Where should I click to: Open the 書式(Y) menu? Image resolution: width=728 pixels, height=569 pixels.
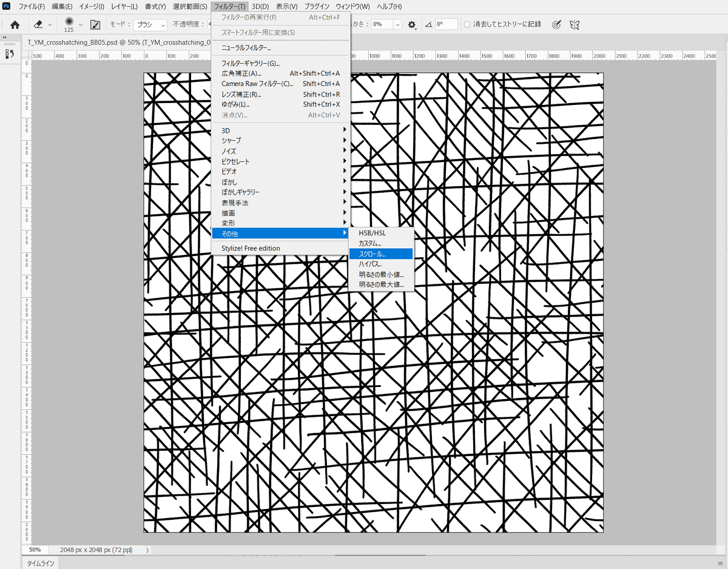click(x=155, y=6)
